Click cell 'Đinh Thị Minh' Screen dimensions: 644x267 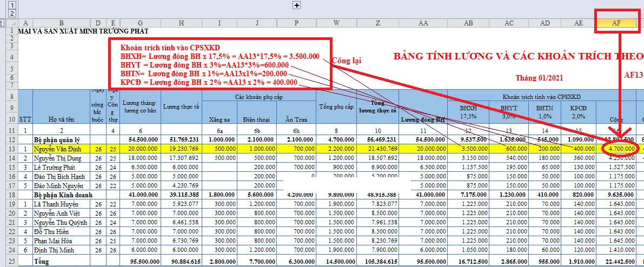click(61, 250)
